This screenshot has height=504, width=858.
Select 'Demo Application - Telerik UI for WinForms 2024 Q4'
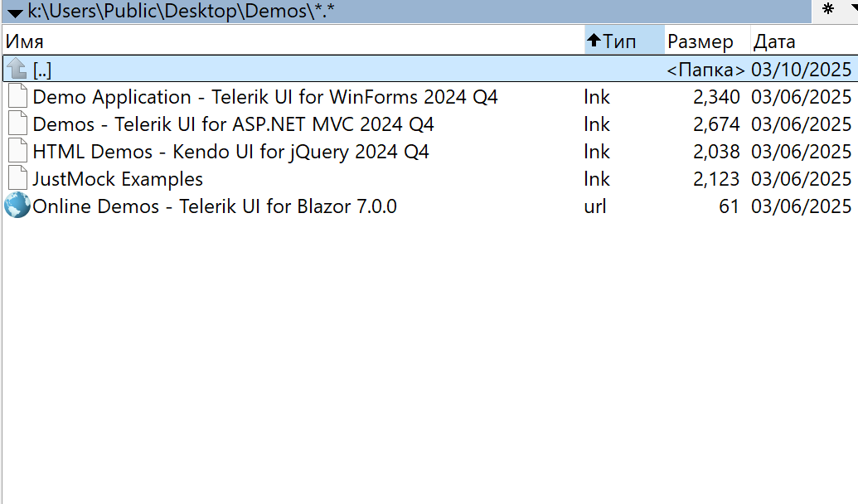(265, 97)
